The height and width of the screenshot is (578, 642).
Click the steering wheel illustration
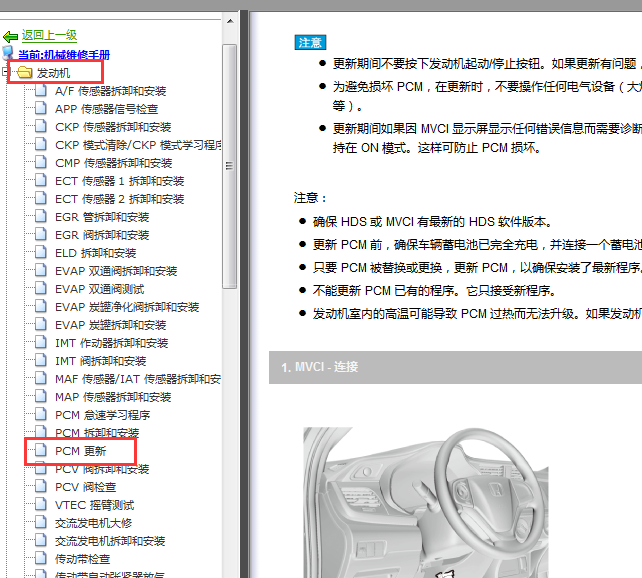[x=425, y=502]
